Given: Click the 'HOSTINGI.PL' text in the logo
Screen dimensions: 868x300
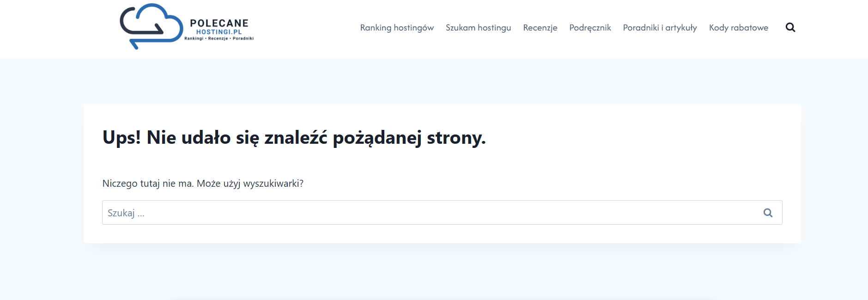Looking at the screenshot, I should pos(219,31).
